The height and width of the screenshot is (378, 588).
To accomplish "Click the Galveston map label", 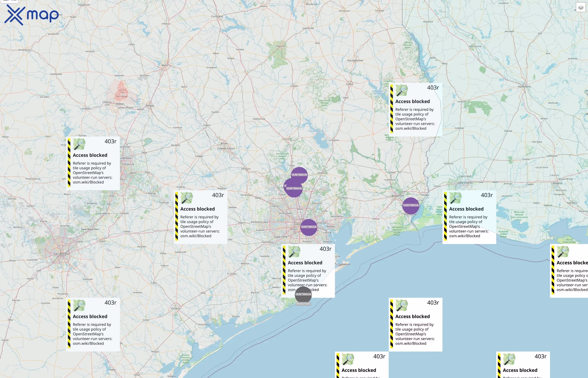I will pos(345,264).
